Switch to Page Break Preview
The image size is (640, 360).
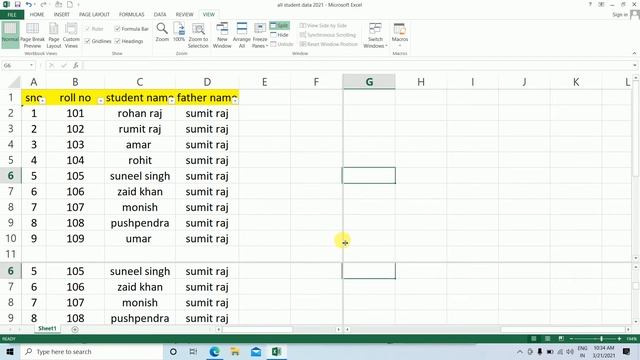[x=32, y=36]
